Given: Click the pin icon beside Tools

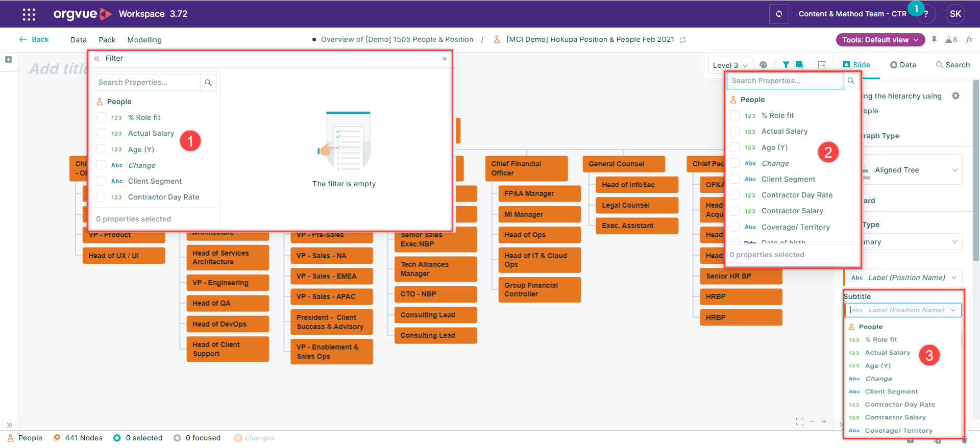Looking at the screenshot, I should 934,39.
